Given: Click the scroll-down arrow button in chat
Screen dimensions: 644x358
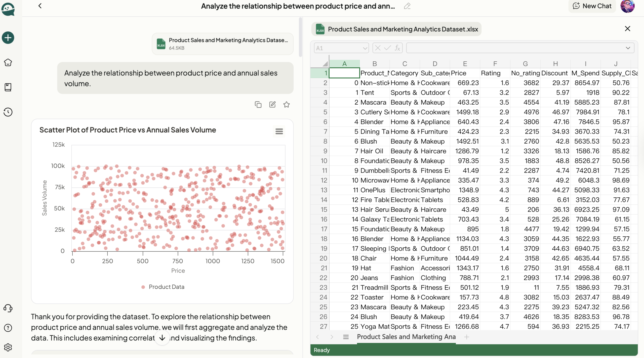Looking at the screenshot, I should coord(162,338).
